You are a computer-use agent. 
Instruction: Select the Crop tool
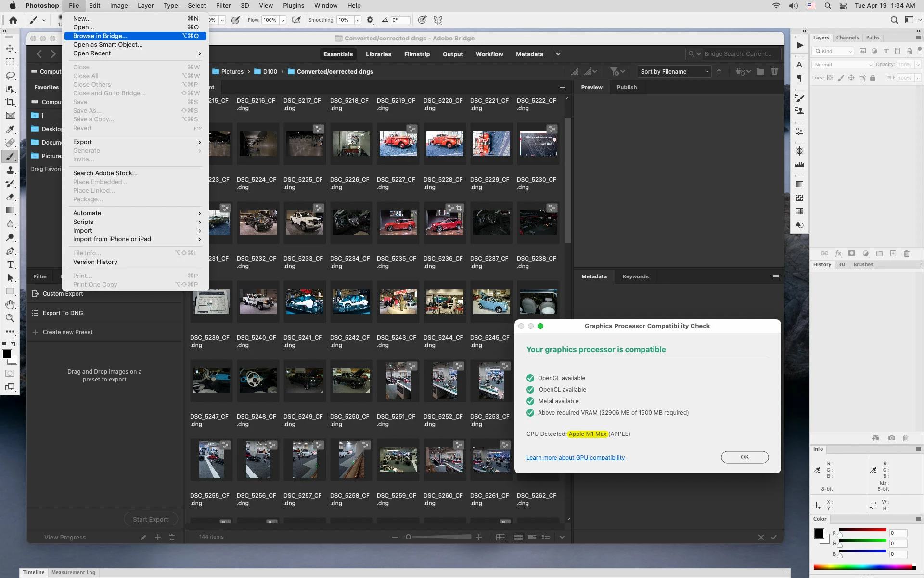point(10,102)
